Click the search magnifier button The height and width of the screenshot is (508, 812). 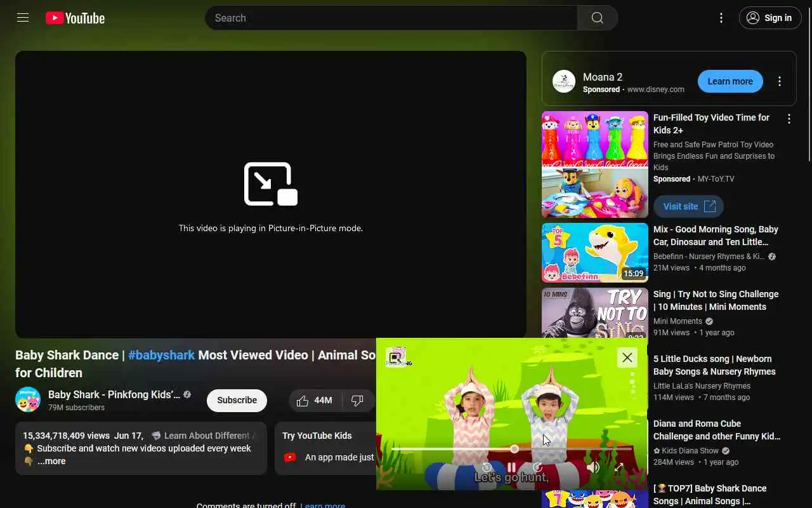(x=597, y=18)
